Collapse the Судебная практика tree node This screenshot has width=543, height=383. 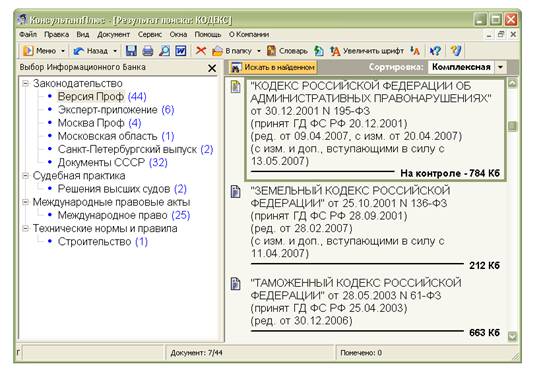click(x=25, y=176)
